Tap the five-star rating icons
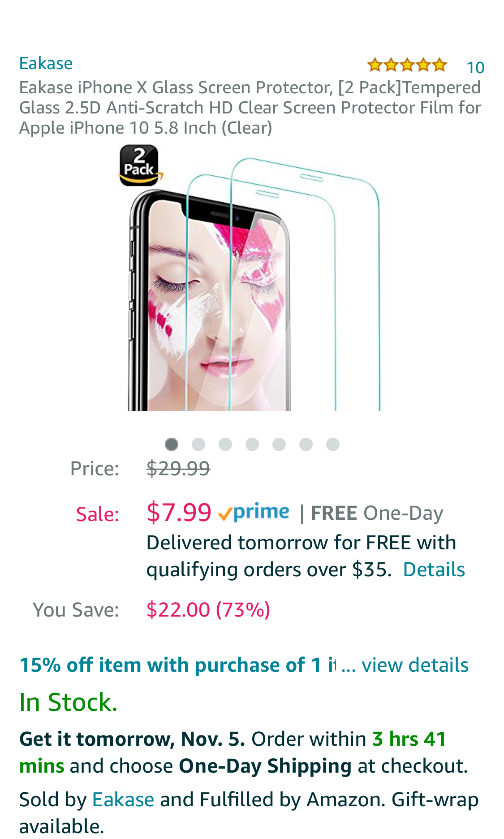 (407, 65)
